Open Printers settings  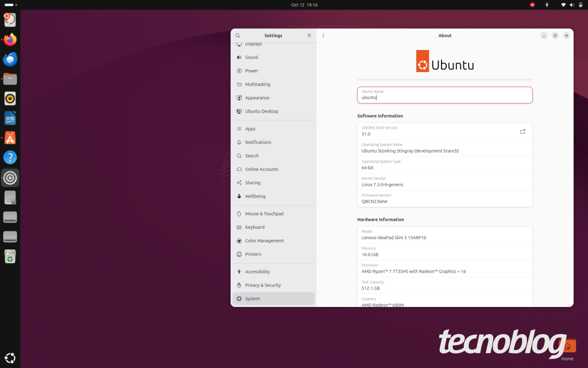click(273, 254)
